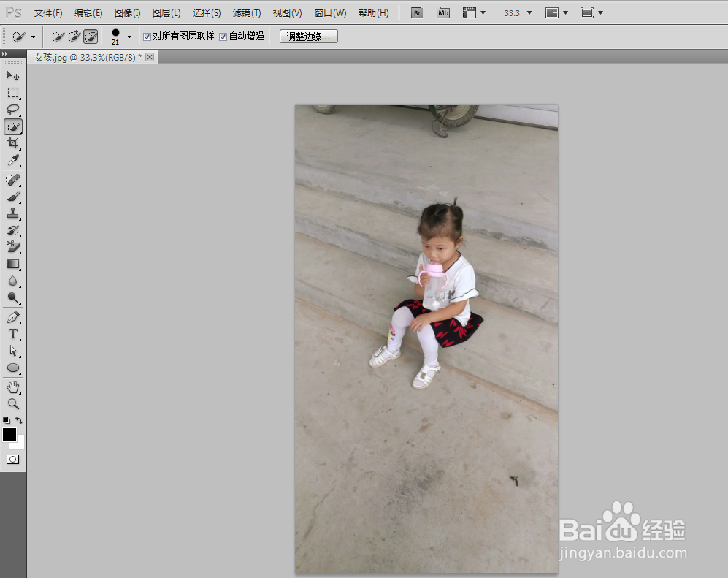
Task: Select the Clone Stamp tool
Action: click(13, 213)
